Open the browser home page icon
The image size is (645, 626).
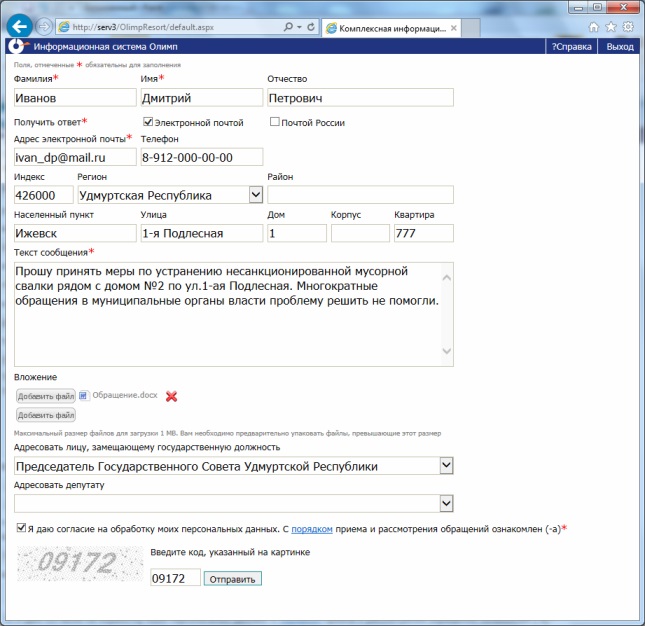pyautogui.click(x=594, y=27)
